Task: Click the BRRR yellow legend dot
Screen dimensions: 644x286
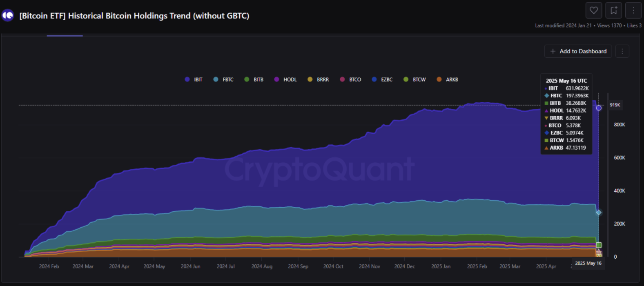Action: coord(310,79)
